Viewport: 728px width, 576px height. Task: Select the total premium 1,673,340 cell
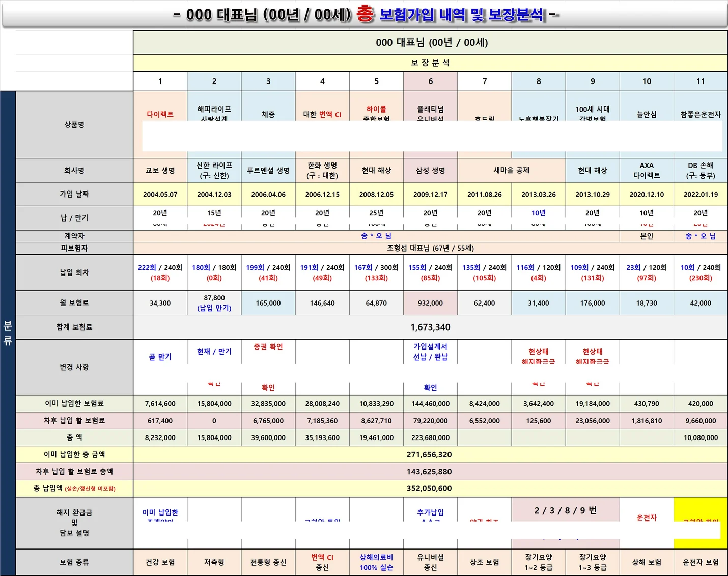point(430,327)
